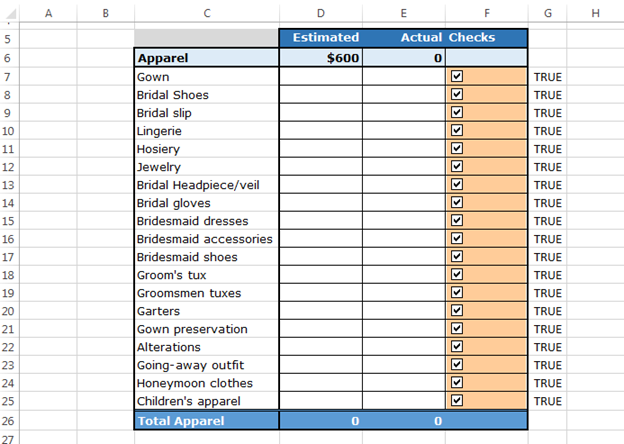The height and width of the screenshot is (444, 624).
Task: Select row 6 header
Action: 8,58
